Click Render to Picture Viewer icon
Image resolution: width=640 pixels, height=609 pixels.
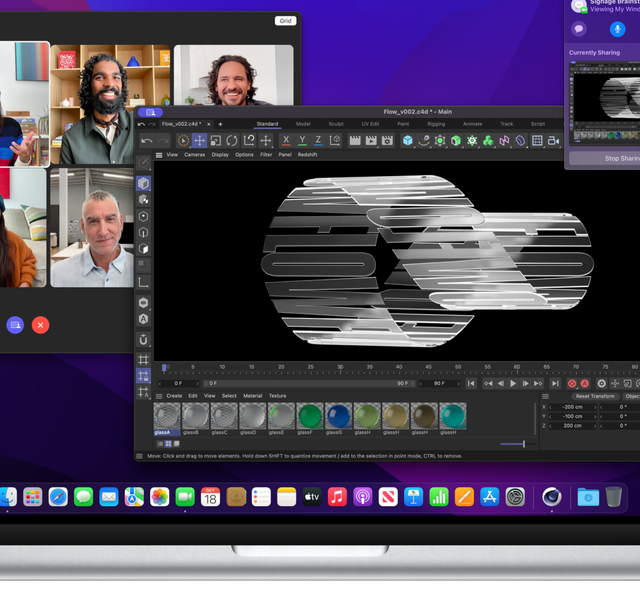click(371, 141)
